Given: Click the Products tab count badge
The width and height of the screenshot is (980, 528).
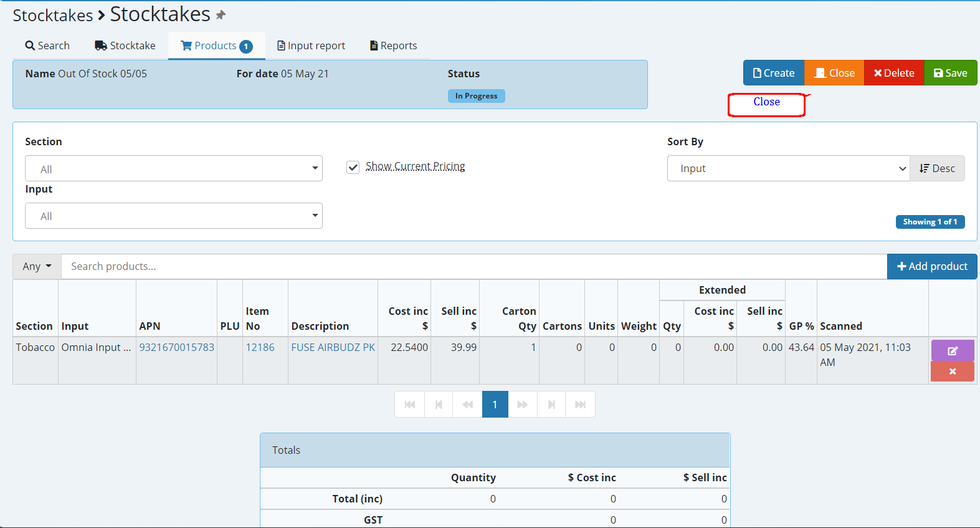Looking at the screenshot, I should [246, 46].
